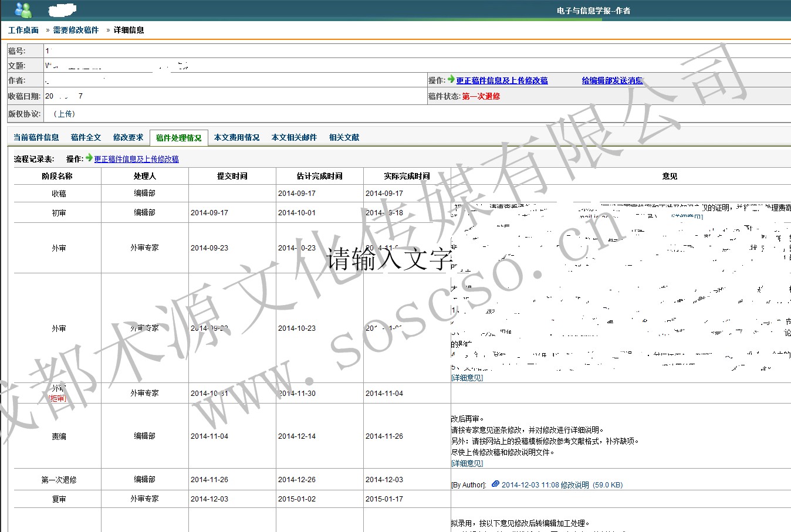Open the 修改要求 tab
Viewport: 791px width, 532px height.
tap(129, 137)
